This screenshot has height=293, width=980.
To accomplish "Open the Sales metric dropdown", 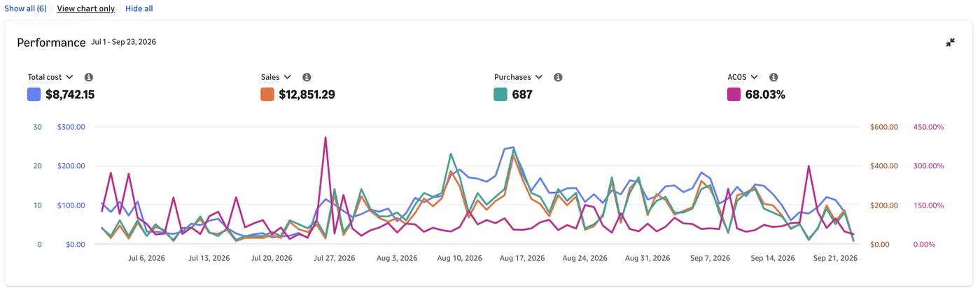I will click(x=276, y=77).
